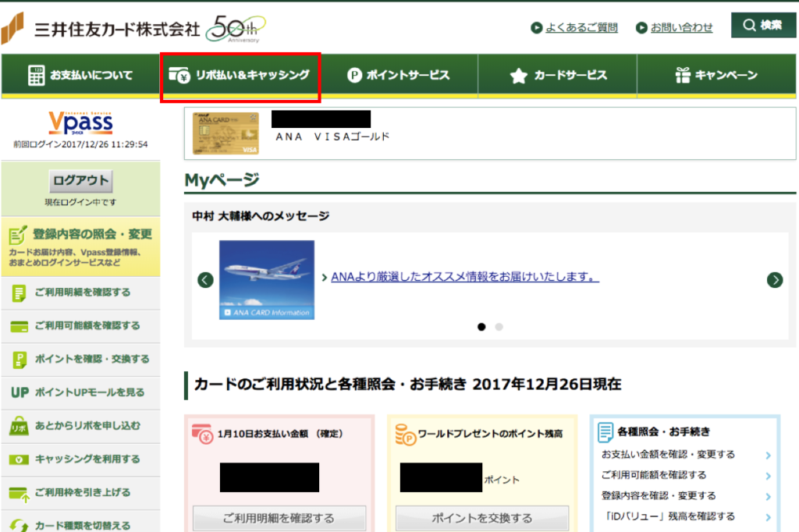Open the よくあるご質問 link
The width and height of the screenshot is (799, 532).
(x=581, y=27)
